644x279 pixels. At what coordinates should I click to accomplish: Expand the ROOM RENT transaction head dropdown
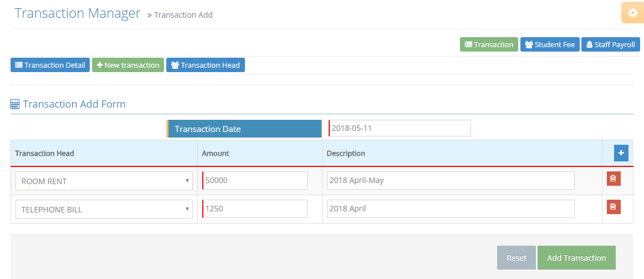point(104,181)
